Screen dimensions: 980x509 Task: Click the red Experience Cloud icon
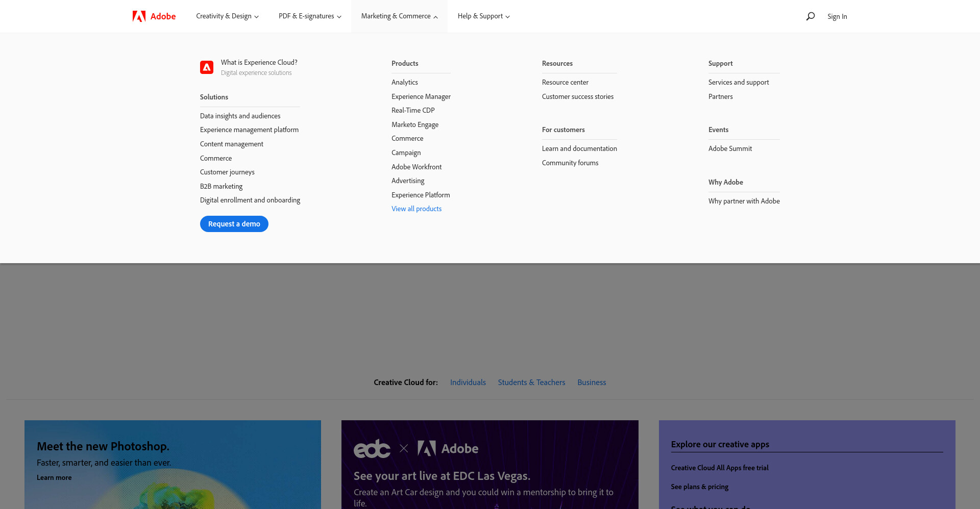point(207,67)
